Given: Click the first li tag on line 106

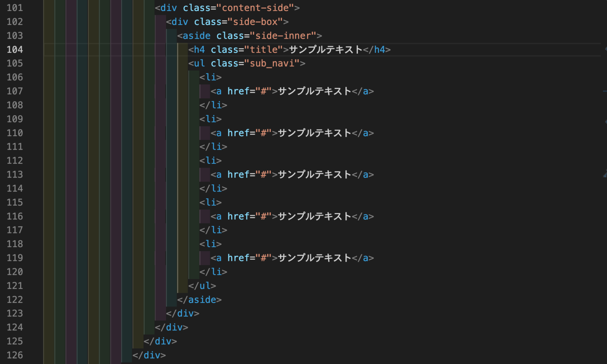Looking at the screenshot, I should tap(211, 77).
